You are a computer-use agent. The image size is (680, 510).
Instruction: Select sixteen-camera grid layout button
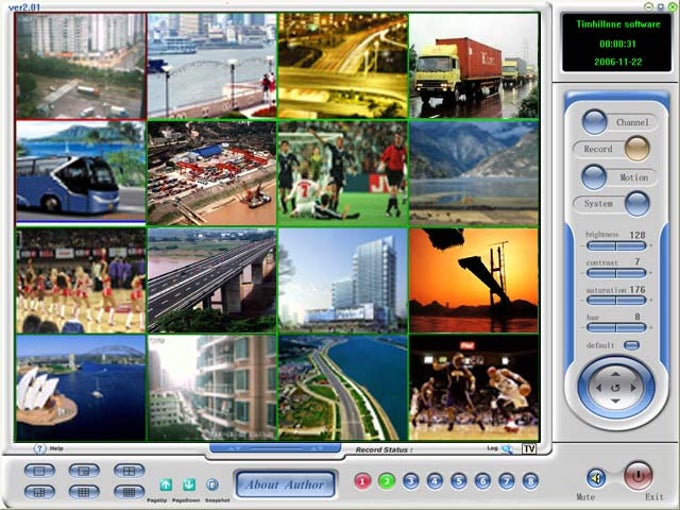point(129,492)
